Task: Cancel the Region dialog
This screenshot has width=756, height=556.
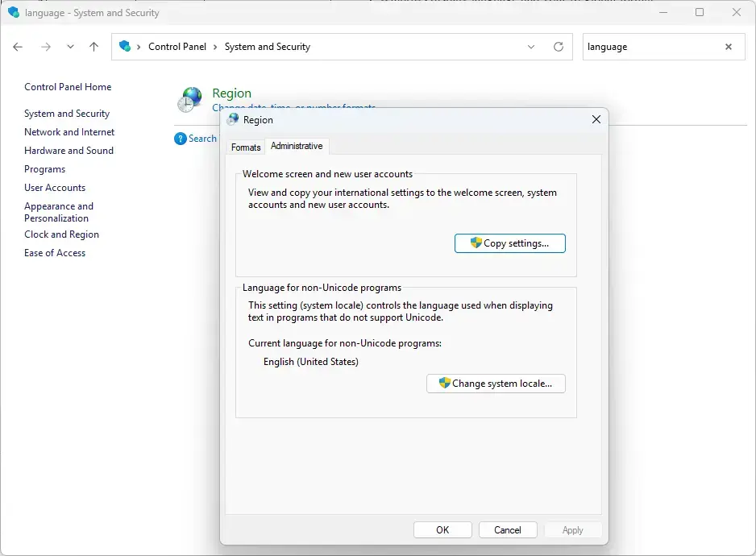Action: click(508, 530)
